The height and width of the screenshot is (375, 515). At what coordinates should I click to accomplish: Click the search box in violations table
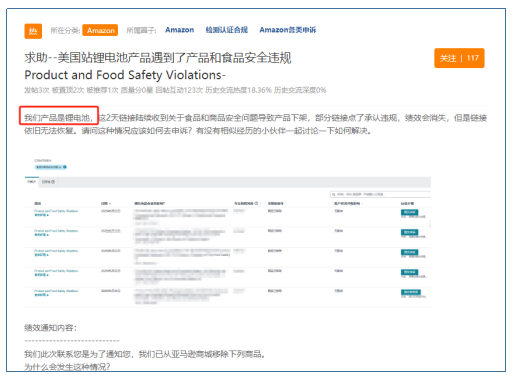pos(380,194)
